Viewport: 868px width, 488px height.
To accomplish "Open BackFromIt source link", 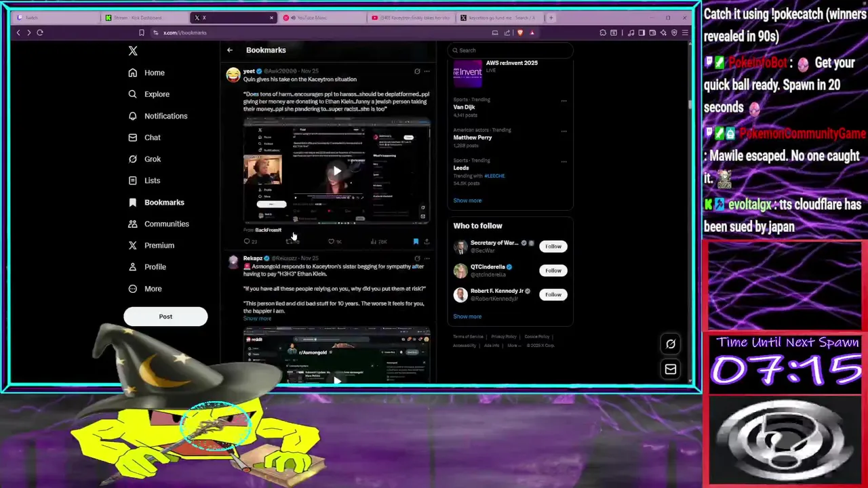I will pos(268,230).
